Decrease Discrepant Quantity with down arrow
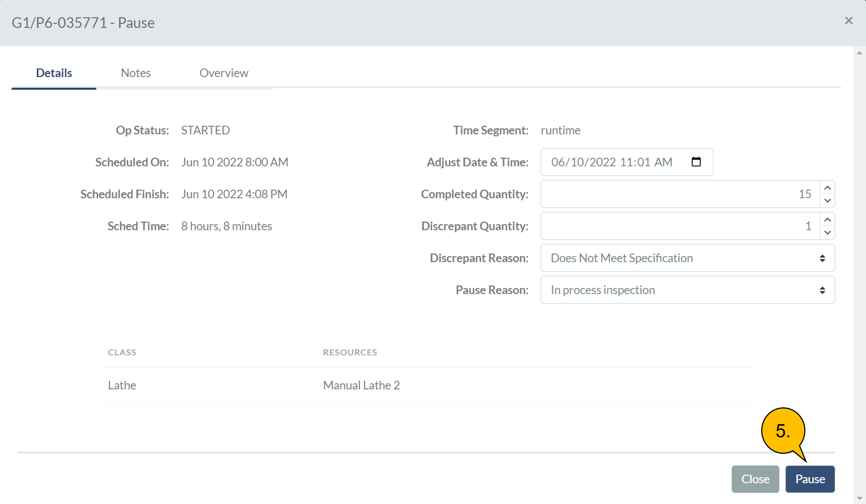The image size is (866, 504). click(x=828, y=232)
